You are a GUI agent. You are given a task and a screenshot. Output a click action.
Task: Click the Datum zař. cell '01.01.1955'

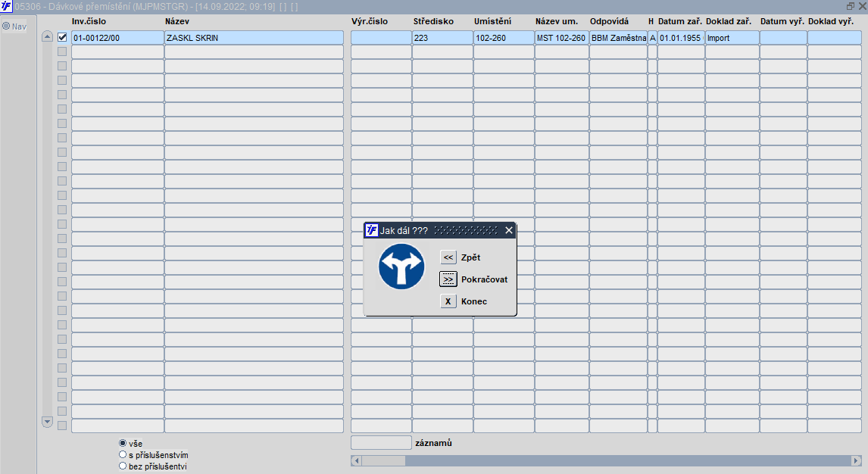tap(681, 38)
